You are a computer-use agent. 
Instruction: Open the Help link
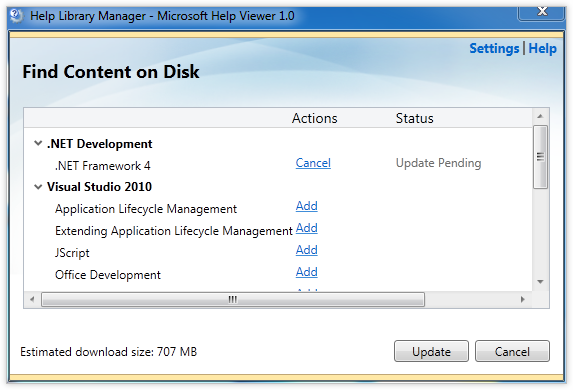coord(542,48)
